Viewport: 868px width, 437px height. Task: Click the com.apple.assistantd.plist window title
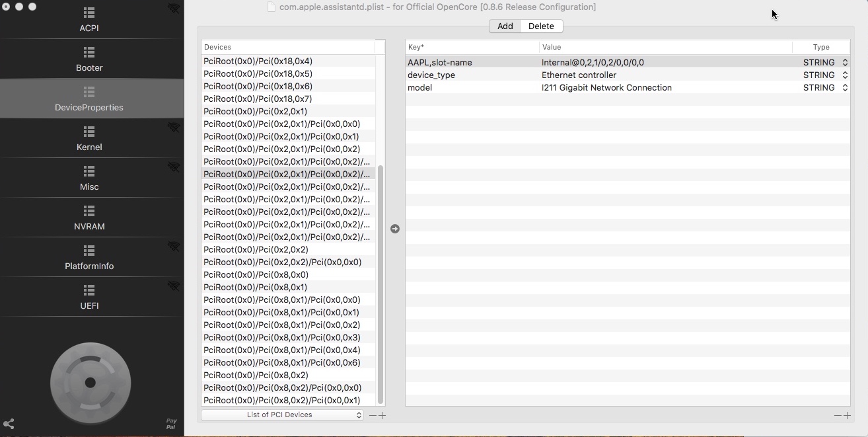point(437,7)
